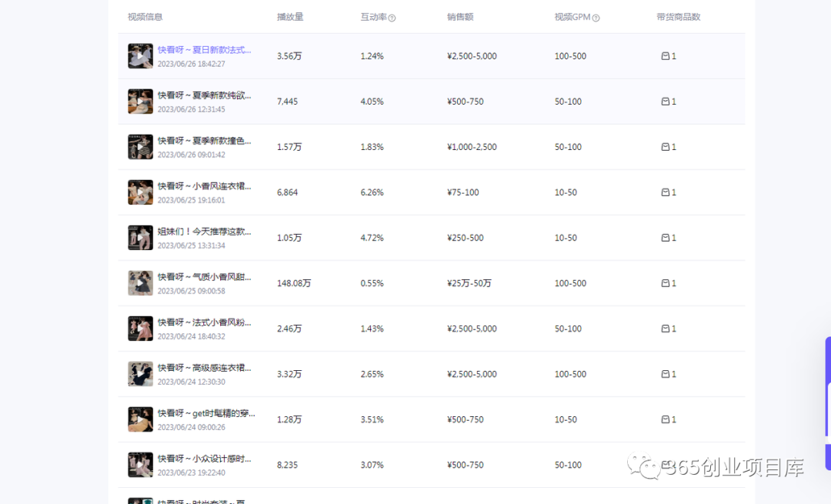Image resolution: width=831 pixels, height=504 pixels.
Task: Click the 播放量 column header
Action: click(290, 17)
